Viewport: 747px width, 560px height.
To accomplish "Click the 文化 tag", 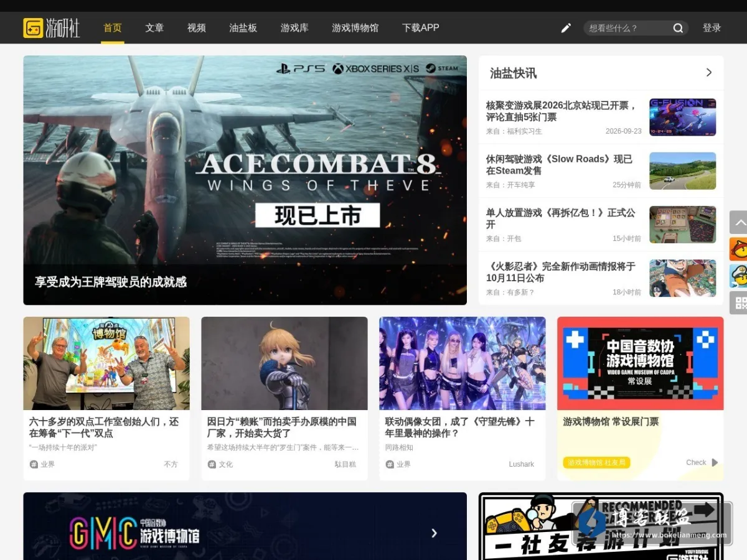I will (225, 464).
